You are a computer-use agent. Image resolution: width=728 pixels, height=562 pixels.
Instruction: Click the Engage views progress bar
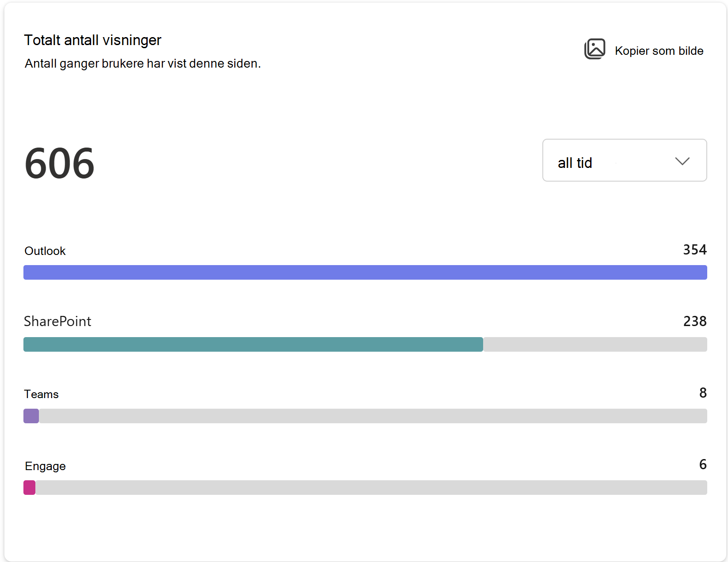tap(365, 487)
